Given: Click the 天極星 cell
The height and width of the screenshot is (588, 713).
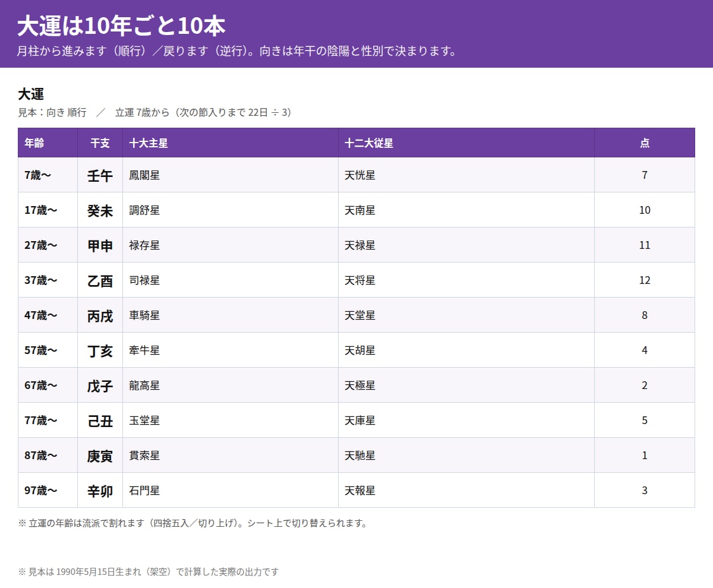Looking at the screenshot, I should tap(466, 385).
